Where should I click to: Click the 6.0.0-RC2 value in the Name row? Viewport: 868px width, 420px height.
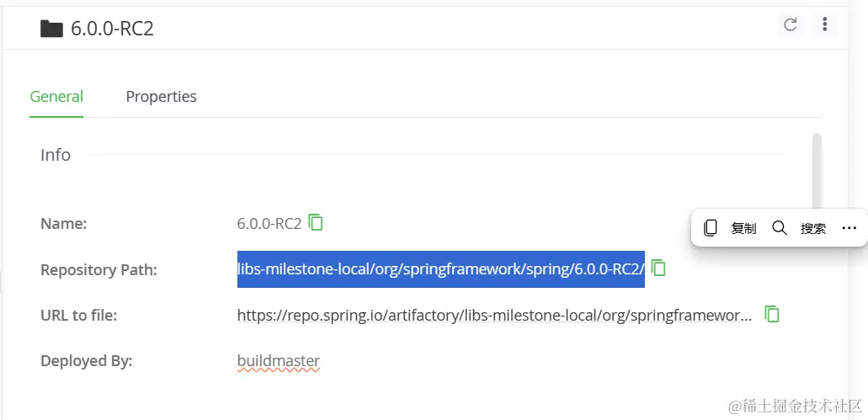269,224
